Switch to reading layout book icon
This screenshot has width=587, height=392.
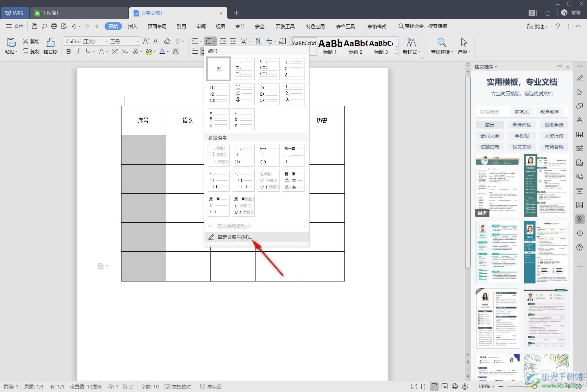pyautogui.click(x=424, y=387)
